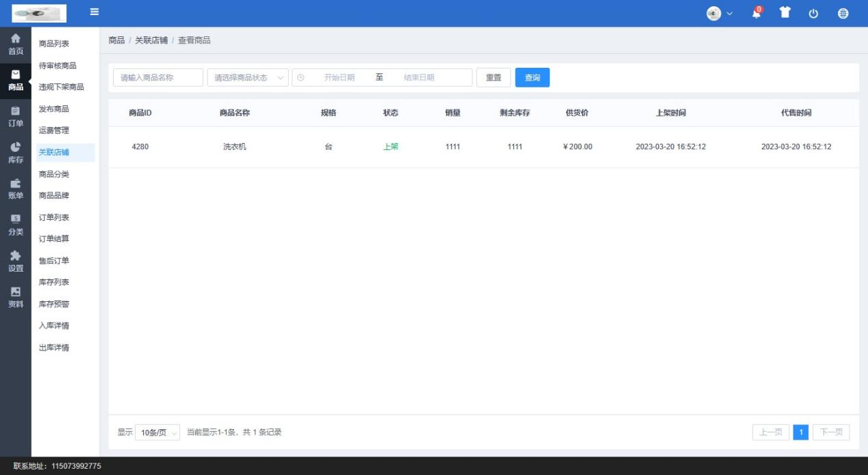Click the user avatar icon
The image size is (868, 475).
coord(714,14)
